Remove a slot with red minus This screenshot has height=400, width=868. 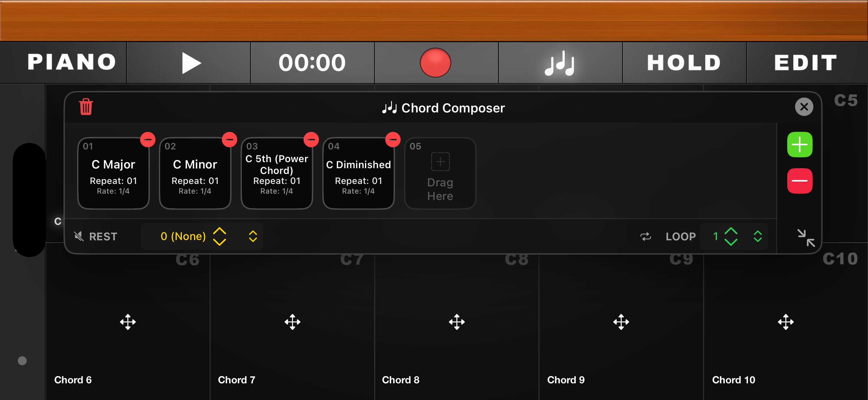[x=800, y=181]
